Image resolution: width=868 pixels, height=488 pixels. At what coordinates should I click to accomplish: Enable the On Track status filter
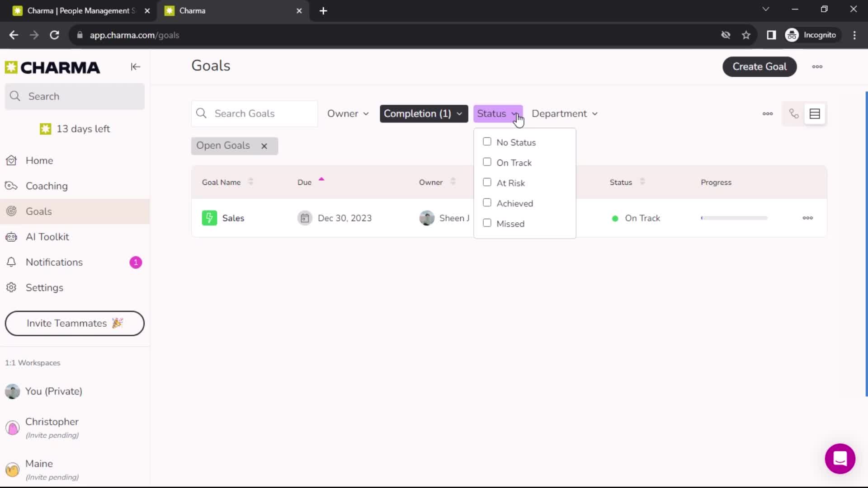487,162
